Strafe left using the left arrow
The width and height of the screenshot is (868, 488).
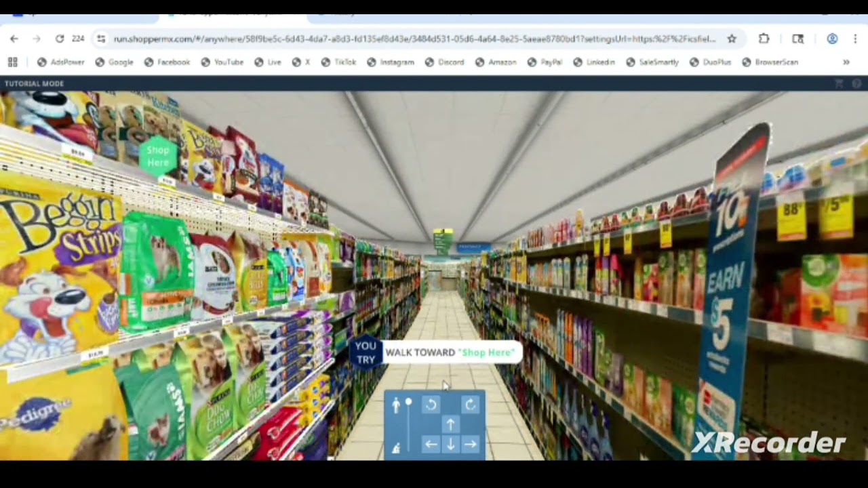[x=431, y=445]
